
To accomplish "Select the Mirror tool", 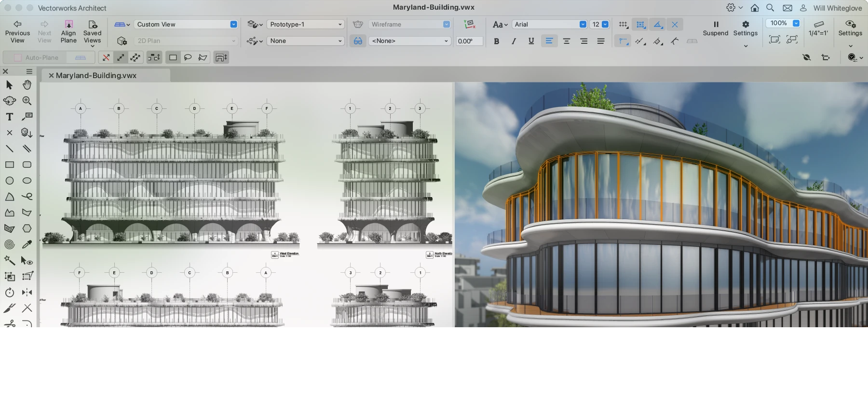I will (27, 293).
